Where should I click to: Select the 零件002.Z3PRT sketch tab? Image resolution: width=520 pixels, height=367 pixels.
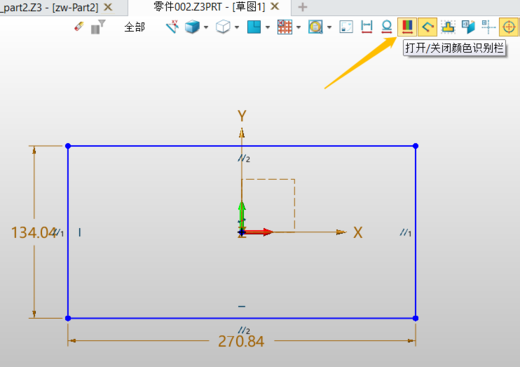click(x=209, y=7)
